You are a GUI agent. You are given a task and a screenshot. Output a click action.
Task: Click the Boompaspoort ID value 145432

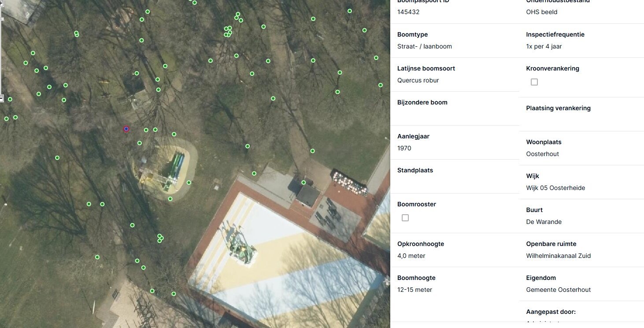coord(408,12)
